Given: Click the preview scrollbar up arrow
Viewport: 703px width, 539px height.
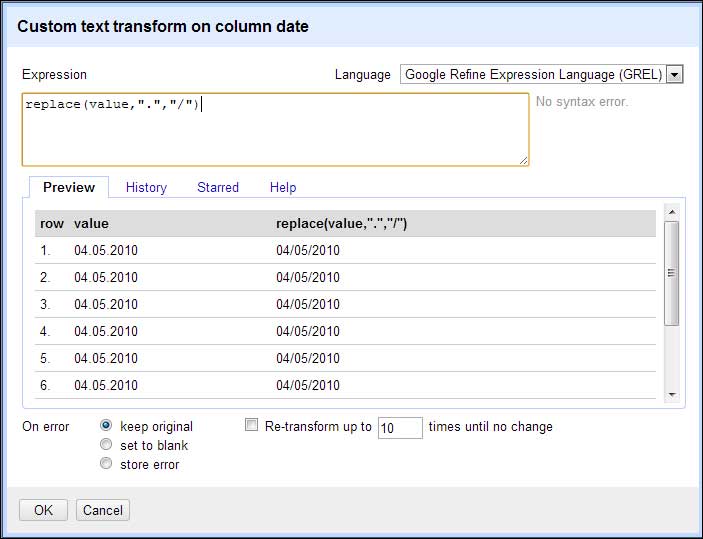Looking at the screenshot, I should pos(672,212).
